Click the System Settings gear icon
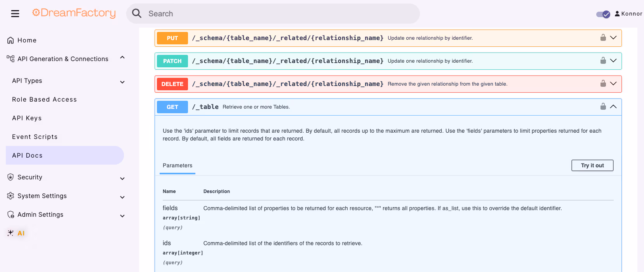The image size is (644, 272). pos(10,196)
